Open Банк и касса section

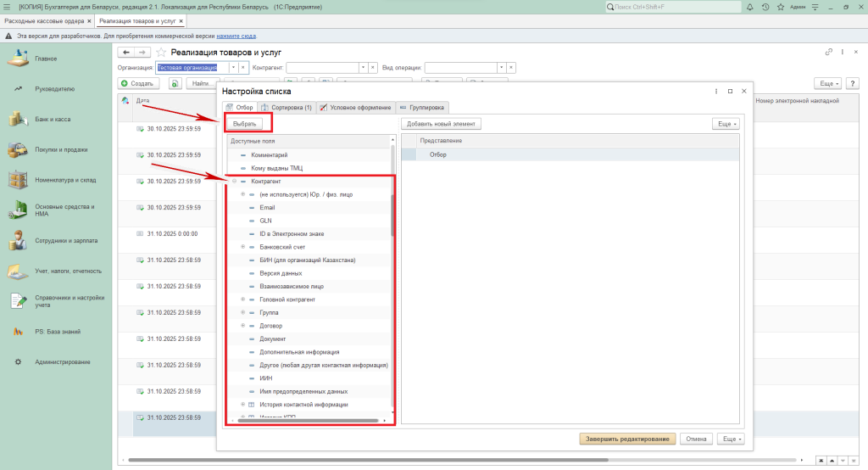[51, 120]
